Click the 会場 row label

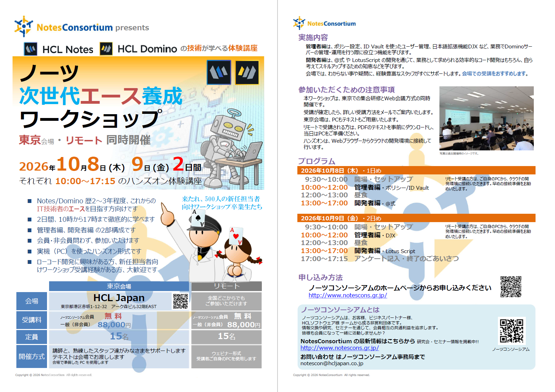[x=32, y=301]
